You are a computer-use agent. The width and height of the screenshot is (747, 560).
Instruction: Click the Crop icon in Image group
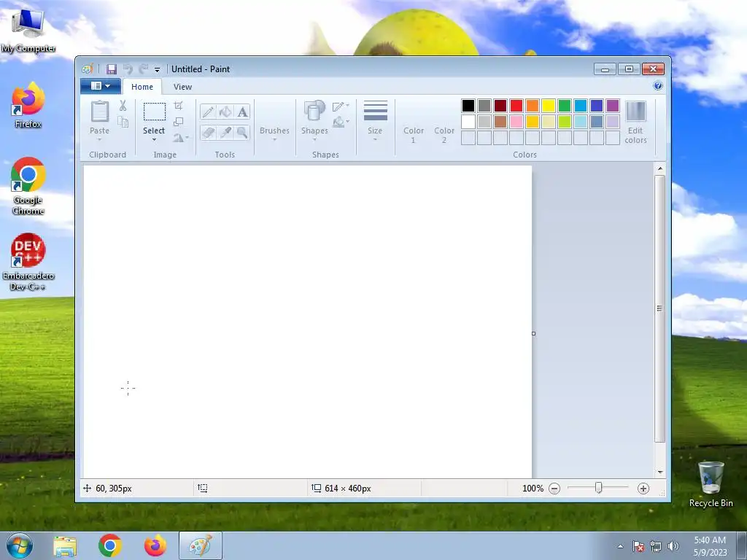(x=178, y=105)
